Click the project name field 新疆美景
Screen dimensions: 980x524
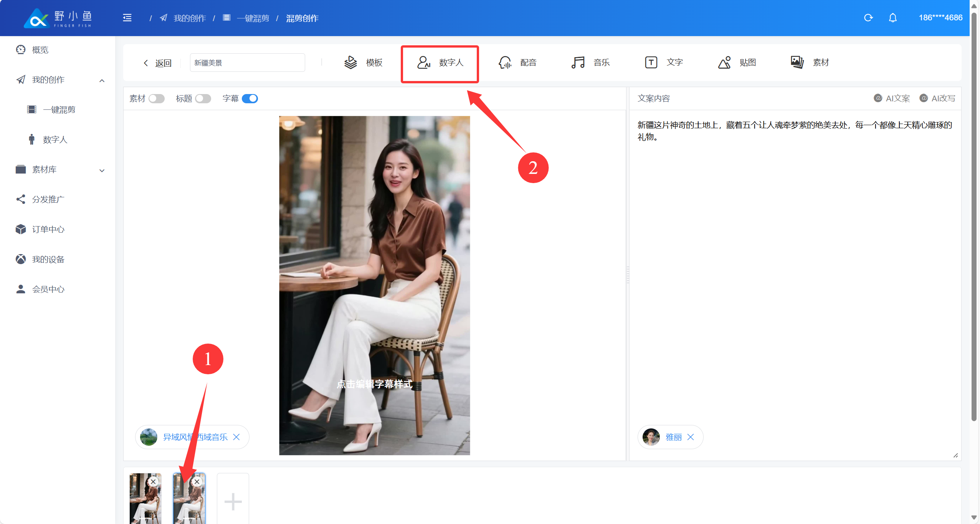click(247, 63)
